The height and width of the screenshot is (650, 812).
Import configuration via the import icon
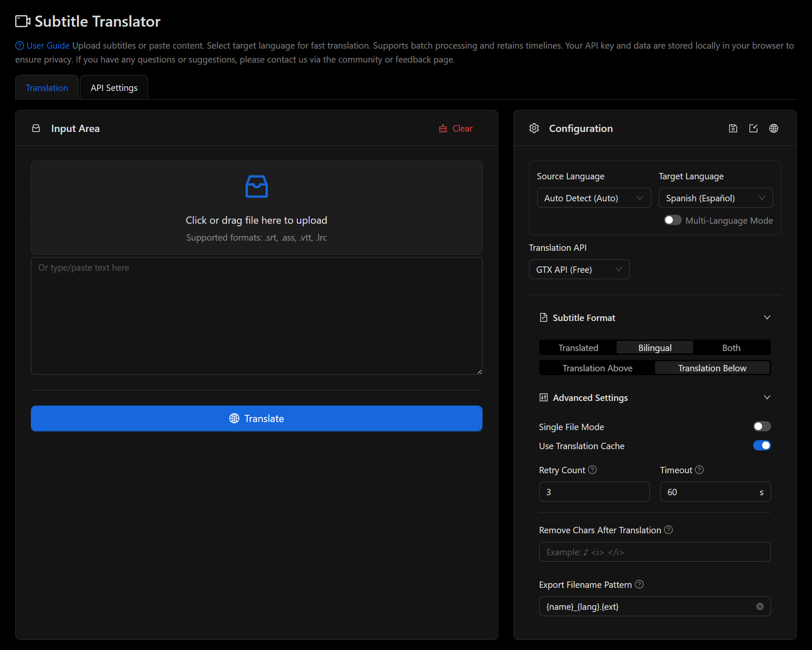pyautogui.click(x=753, y=128)
